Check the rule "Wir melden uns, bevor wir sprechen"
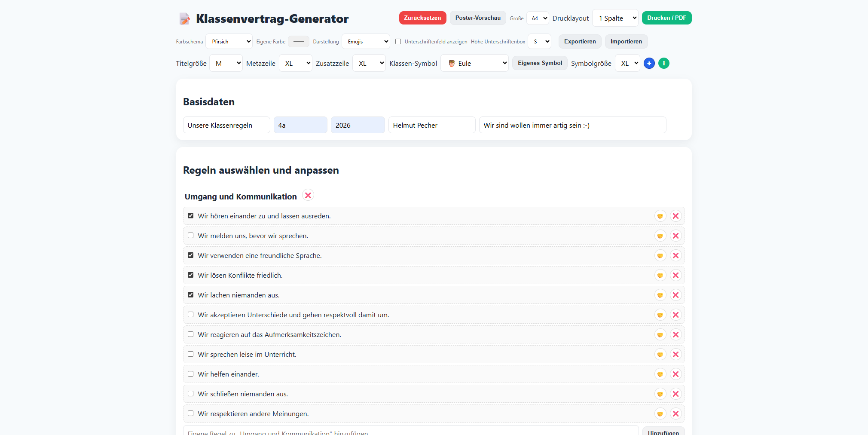 190,236
